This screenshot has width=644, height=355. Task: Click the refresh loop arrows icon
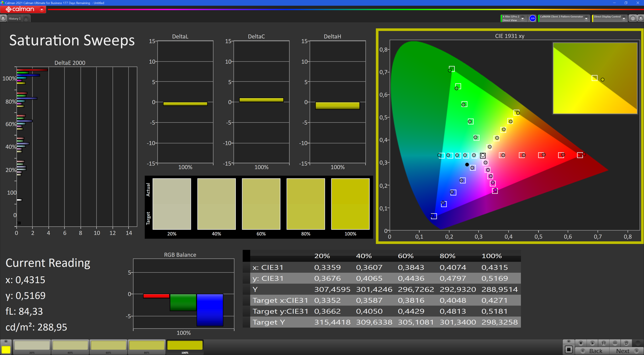pyautogui.click(x=626, y=343)
